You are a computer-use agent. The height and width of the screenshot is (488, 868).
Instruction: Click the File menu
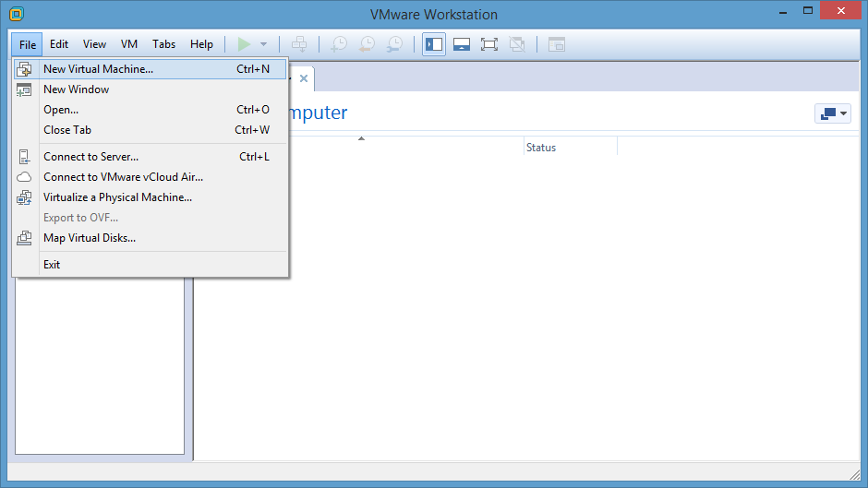(x=27, y=44)
